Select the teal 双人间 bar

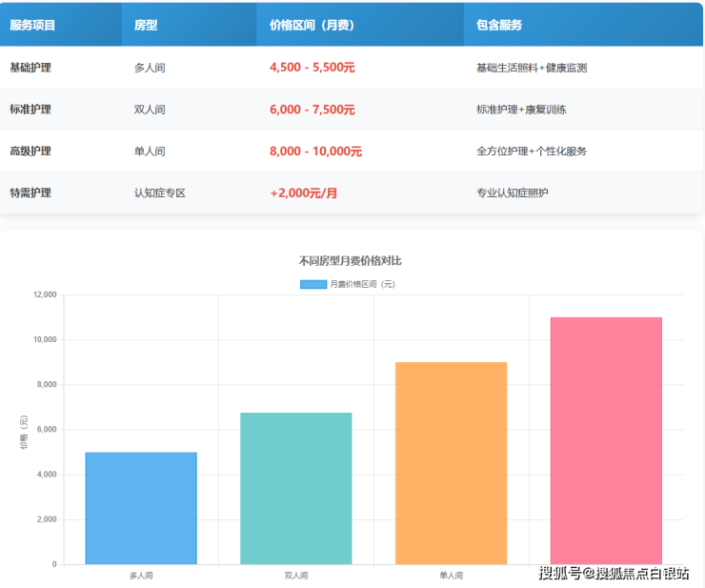(x=296, y=488)
